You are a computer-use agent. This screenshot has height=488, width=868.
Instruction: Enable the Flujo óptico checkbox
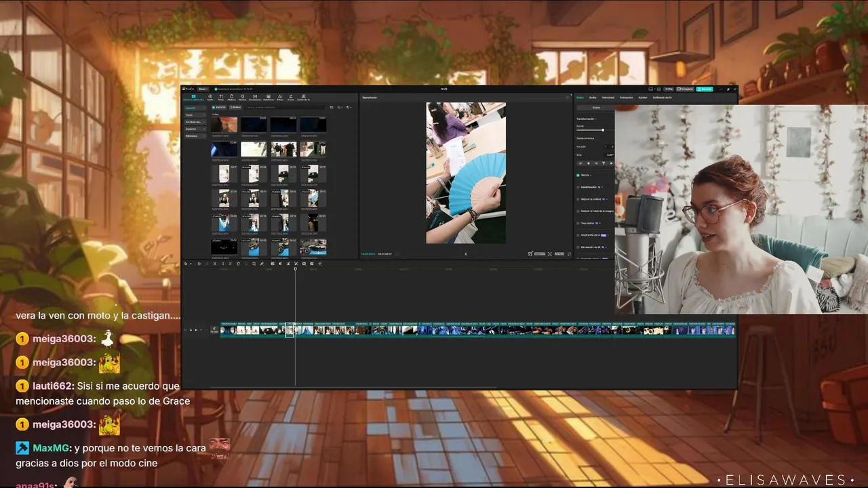coord(578,222)
